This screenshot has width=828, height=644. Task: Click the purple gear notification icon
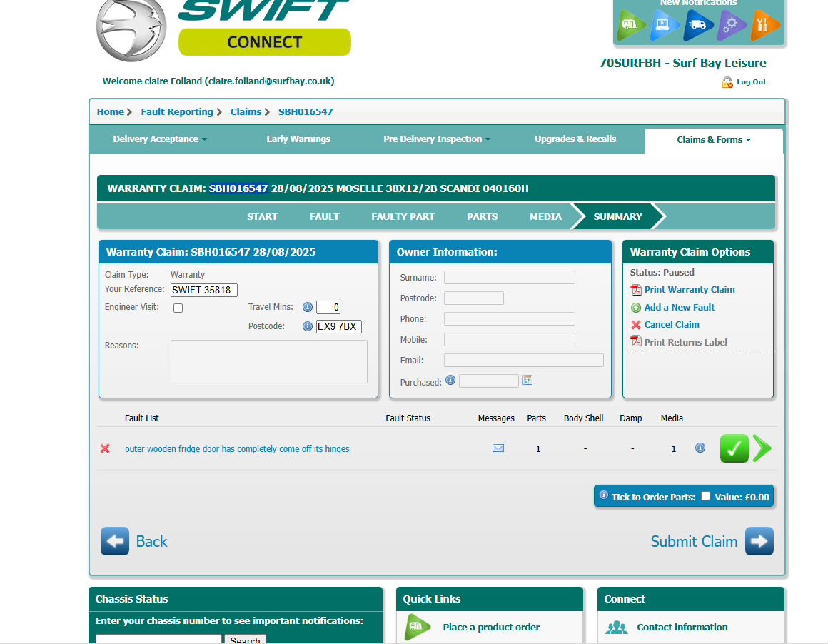pyautogui.click(x=732, y=25)
